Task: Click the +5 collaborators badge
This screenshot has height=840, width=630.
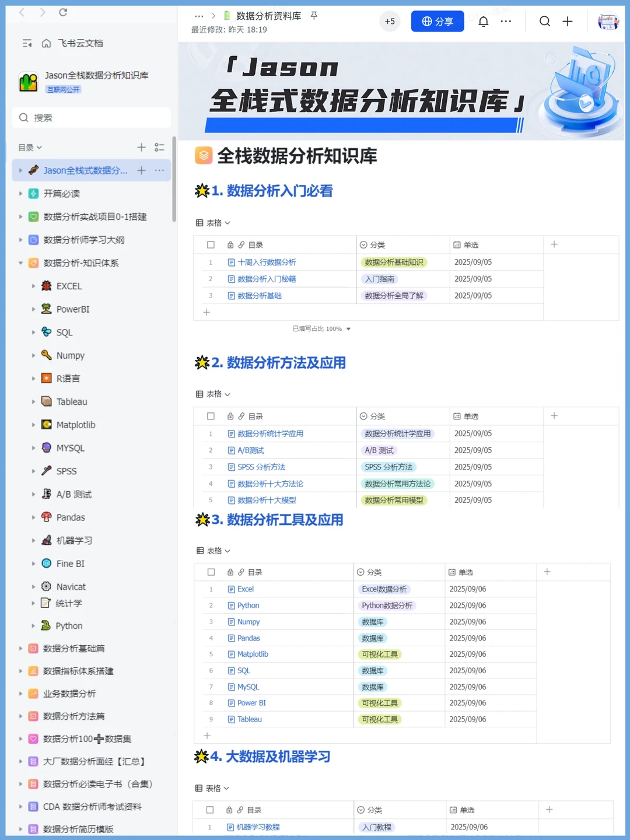Action: tap(390, 22)
